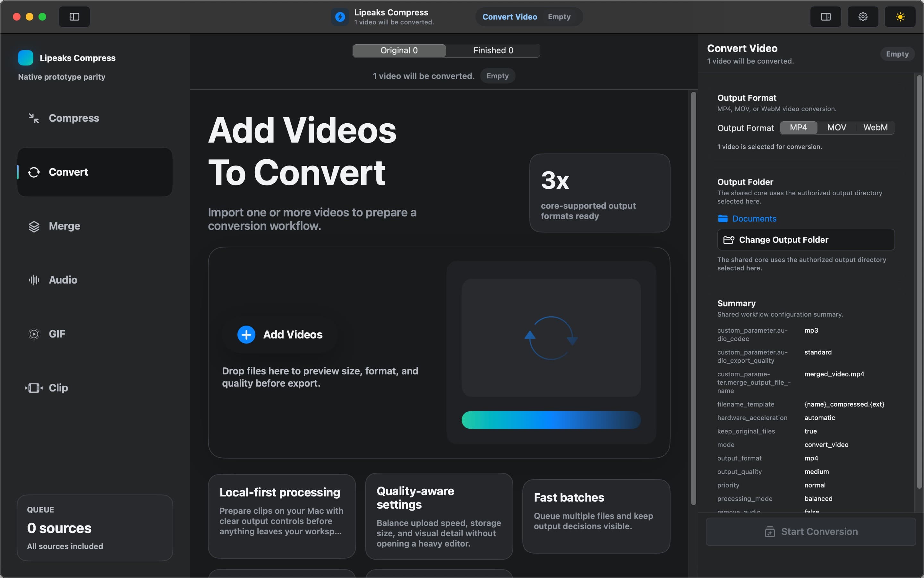The height and width of the screenshot is (578, 924).
Task: Click the 3x core-supported output formats card
Action: click(599, 193)
